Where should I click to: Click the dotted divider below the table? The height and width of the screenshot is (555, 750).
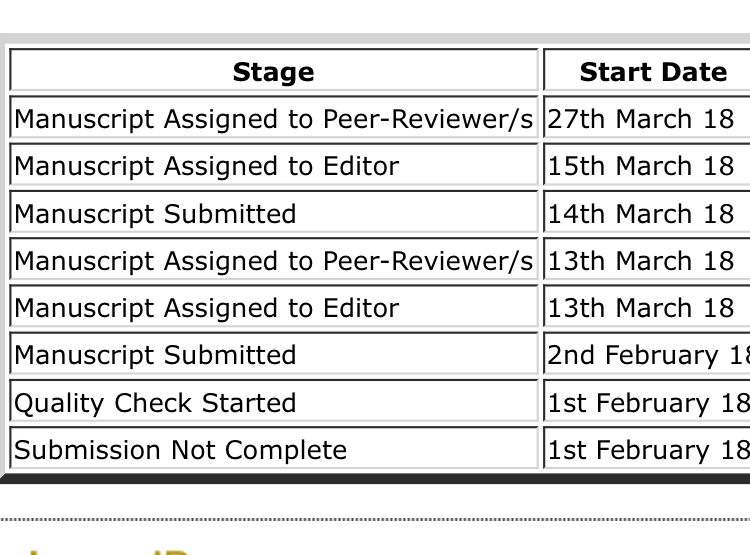(x=375, y=520)
